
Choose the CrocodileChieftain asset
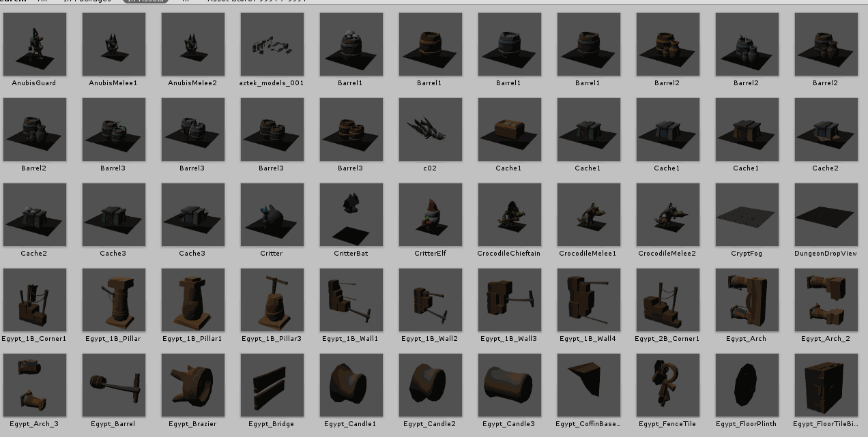click(x=510, y=215)
